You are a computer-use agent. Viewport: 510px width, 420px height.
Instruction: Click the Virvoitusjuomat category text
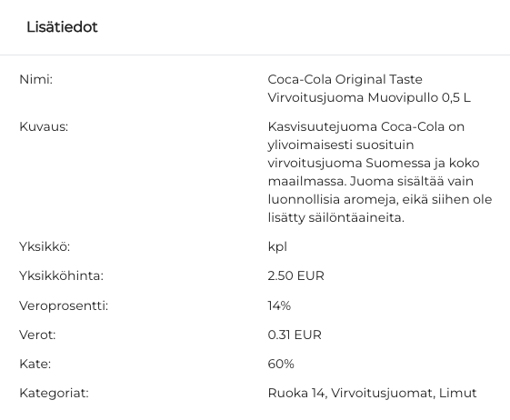click(382, 393)
